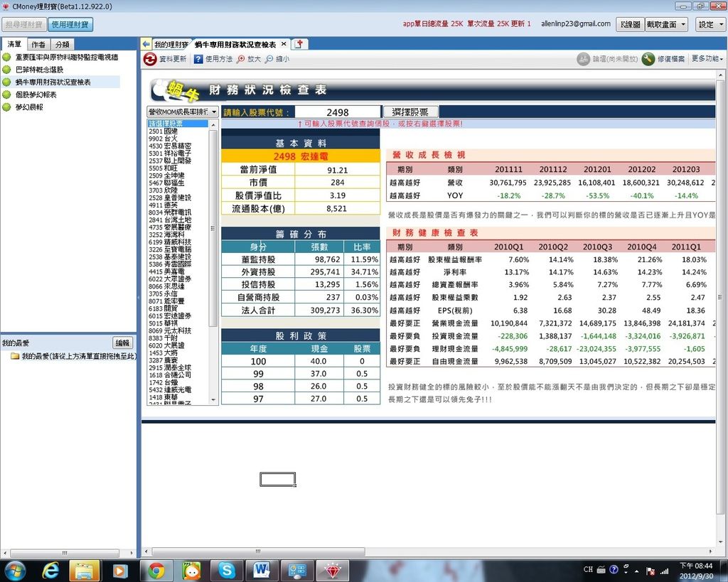Select the 蝸牛專用財務狀況查檢表 tab
728x582 pixels.
pyautogui.click(x=235, y=45)
